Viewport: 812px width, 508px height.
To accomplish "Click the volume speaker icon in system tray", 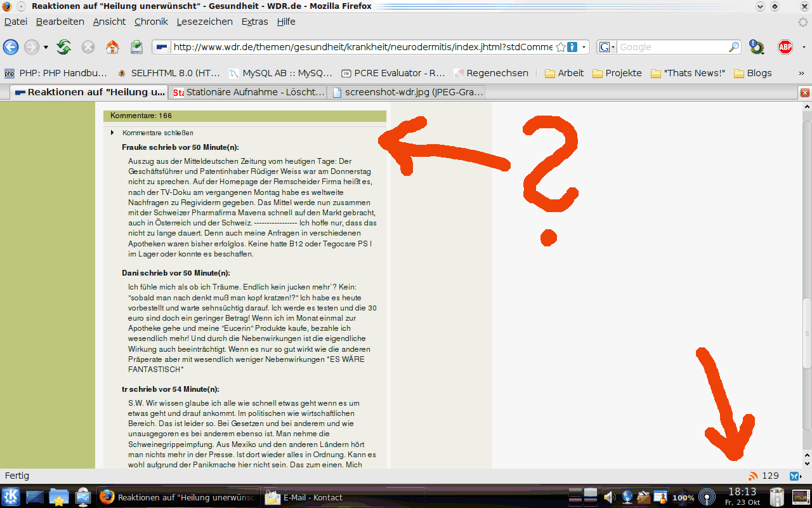I will [x=609, y=497].
